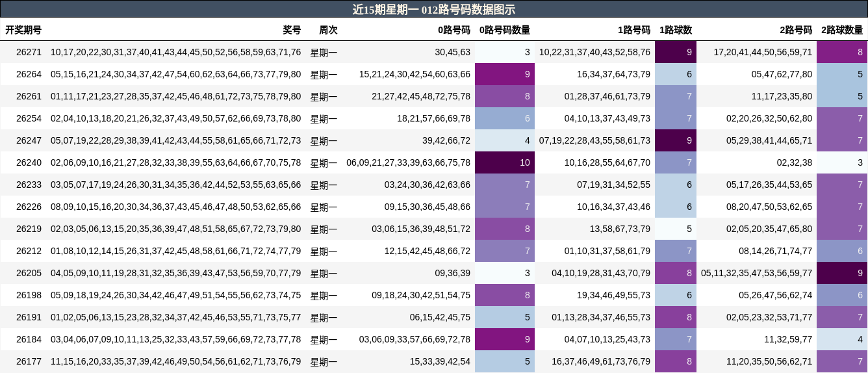Viewport: 868px width, 373px height.
Task: Click issue number 26219
Action: pyautogui.click(x=29, y=229)
